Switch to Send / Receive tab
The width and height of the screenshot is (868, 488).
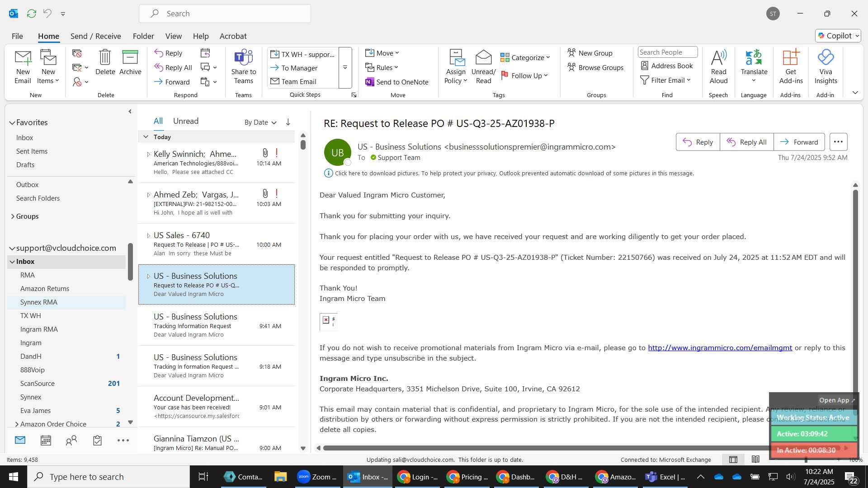pyautogui.click(x=95, y=36)
